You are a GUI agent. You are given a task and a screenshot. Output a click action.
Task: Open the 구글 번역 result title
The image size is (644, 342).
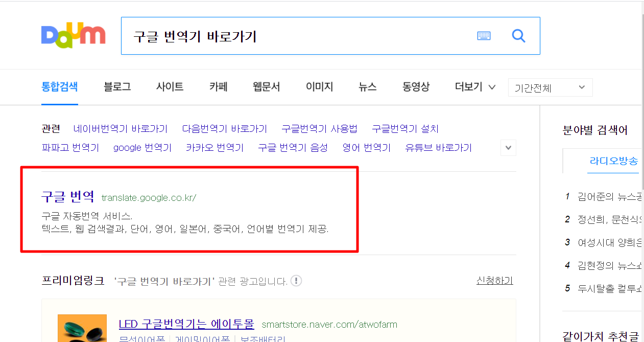(68, 196)
